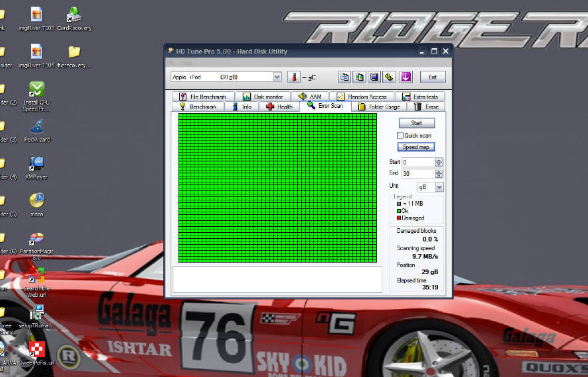
Task: Switch to the File Benchmark tab
Action: (203, 97)
